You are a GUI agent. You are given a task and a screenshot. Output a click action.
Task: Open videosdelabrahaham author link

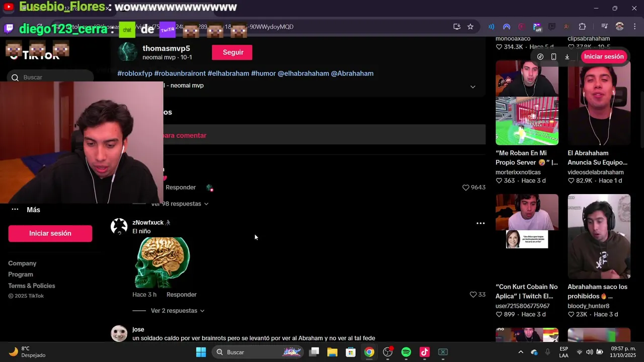click(596, 172)
